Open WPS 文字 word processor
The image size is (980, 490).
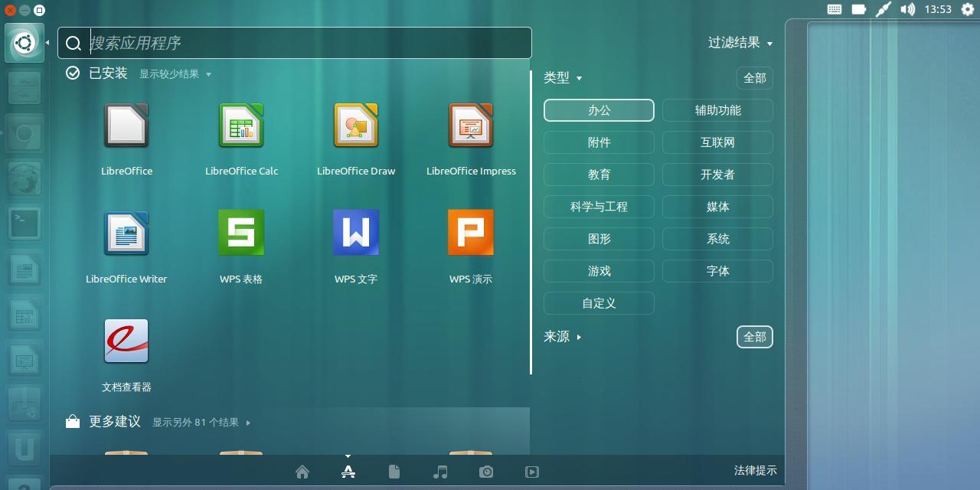[356, 233]
